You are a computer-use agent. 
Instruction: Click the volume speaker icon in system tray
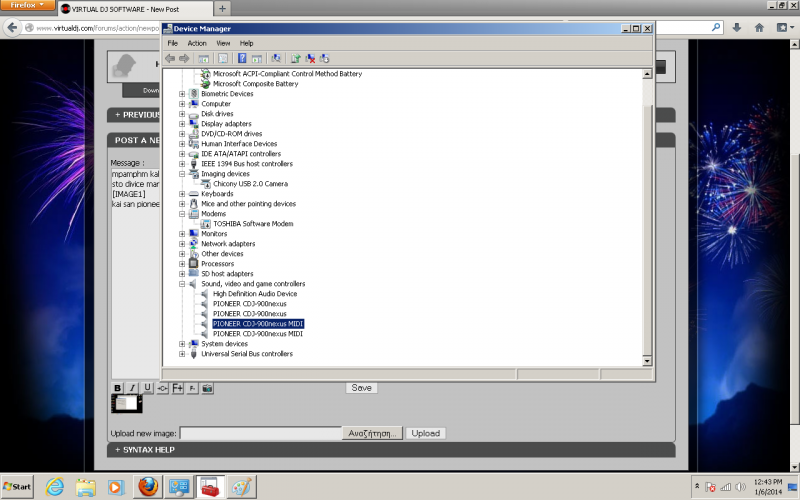pos(740,487)
